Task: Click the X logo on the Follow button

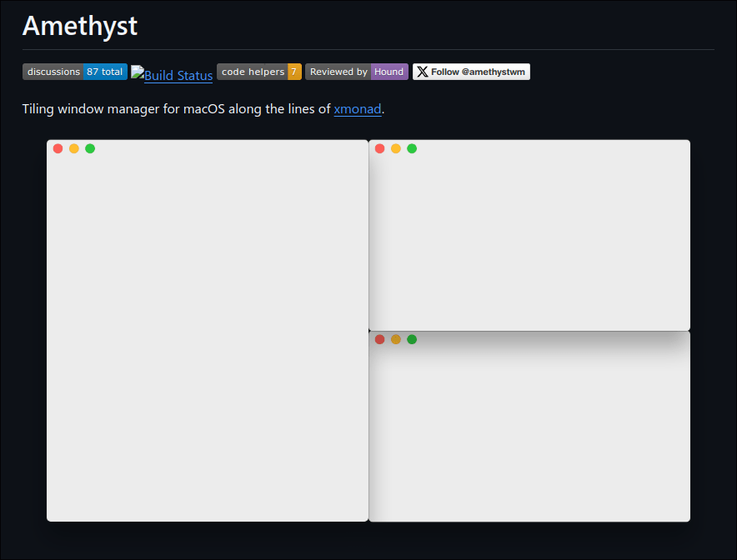Action: click(423, 72)
